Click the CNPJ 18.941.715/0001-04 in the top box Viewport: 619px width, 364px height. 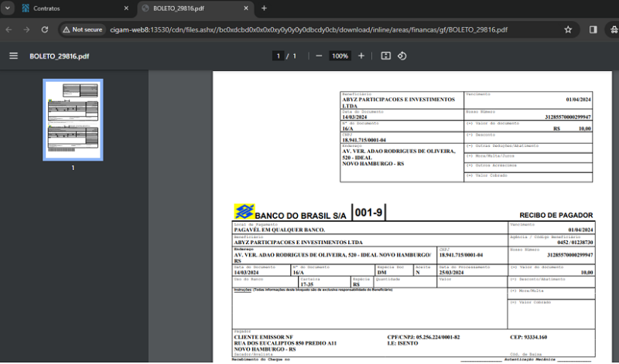(364, 140)
